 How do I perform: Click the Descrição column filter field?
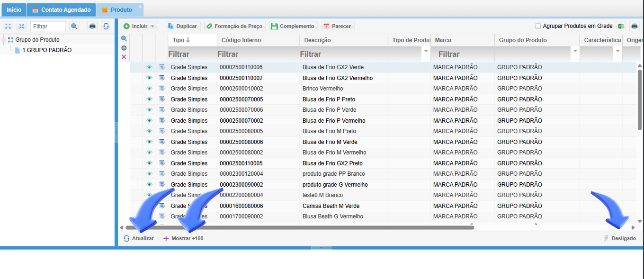point(343,54)
